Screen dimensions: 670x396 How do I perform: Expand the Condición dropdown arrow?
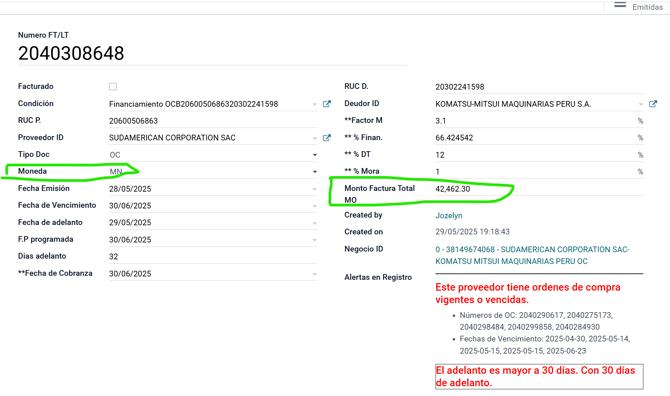pos(314,104)
